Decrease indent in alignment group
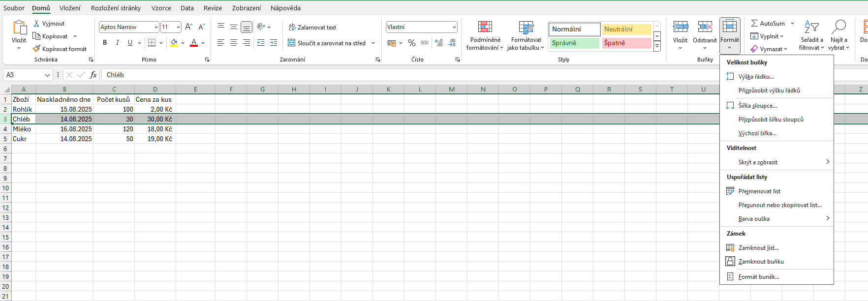 (261, 43)
